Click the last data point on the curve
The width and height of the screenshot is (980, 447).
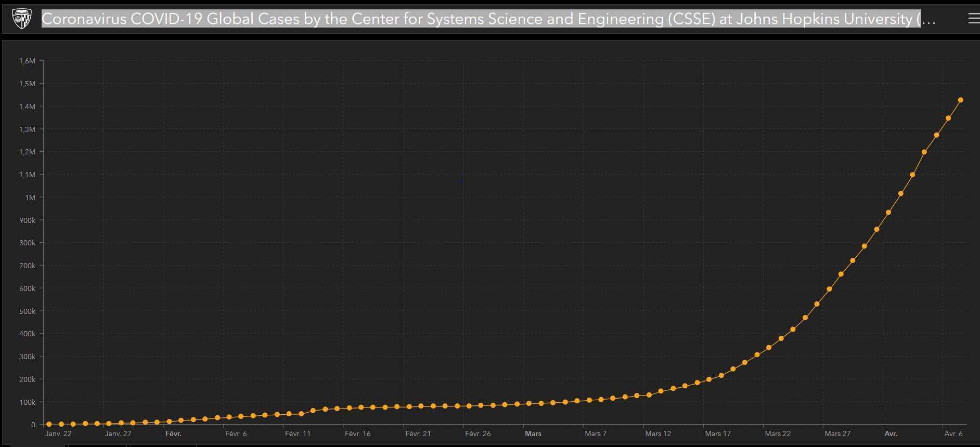pyautogui.click(x=960, y=100)
